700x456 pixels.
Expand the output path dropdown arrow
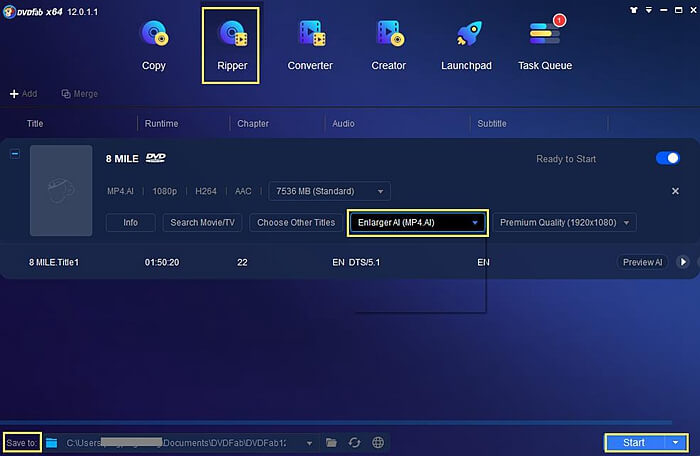[x=309, y=443]
